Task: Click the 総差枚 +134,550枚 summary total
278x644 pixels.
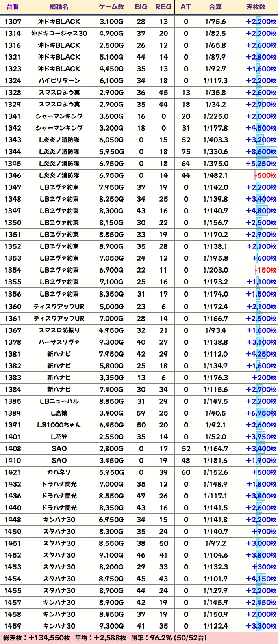Action: (37, 638)
